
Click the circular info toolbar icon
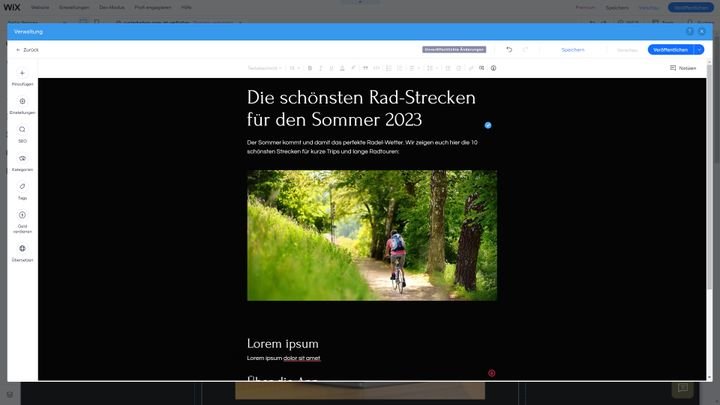pyautogui.click(x=494, y=68)
